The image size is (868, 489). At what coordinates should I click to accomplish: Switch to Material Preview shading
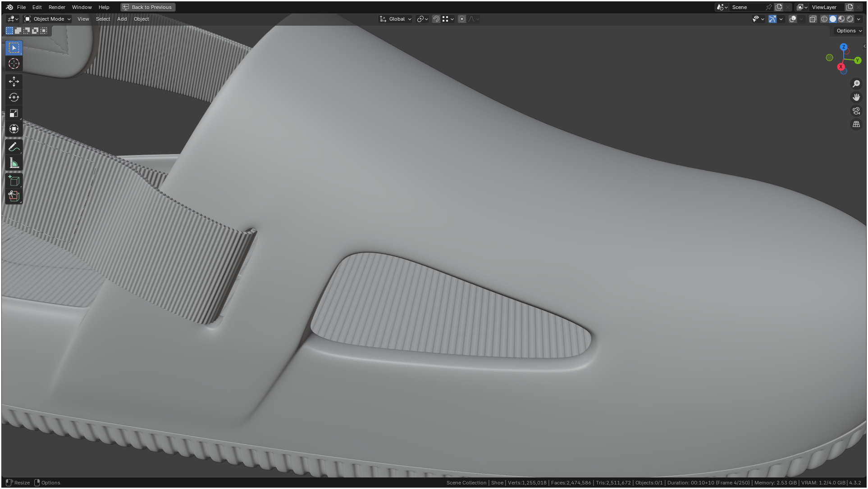(841, 19)
